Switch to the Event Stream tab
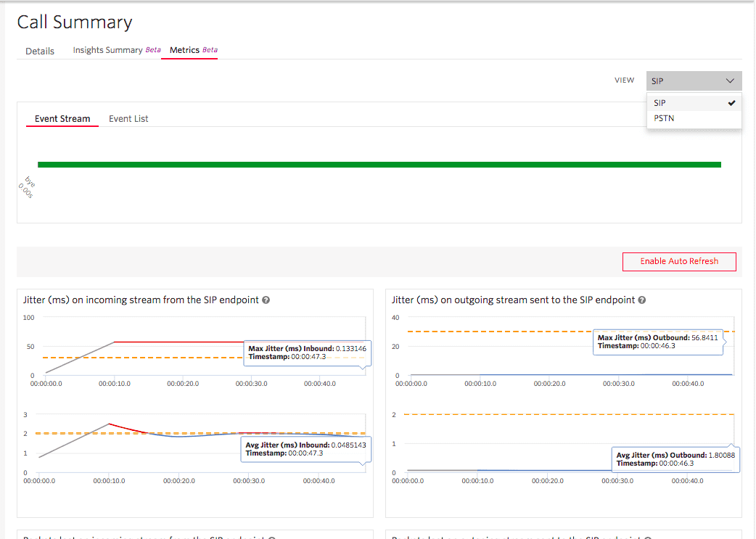 pos(62,119)
